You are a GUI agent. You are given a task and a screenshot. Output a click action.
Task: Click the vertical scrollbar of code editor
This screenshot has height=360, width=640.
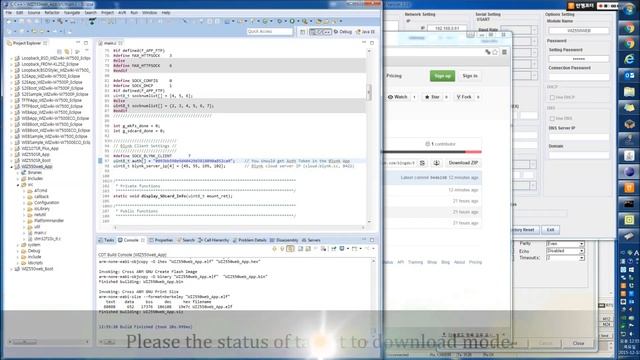pos(369,92)
